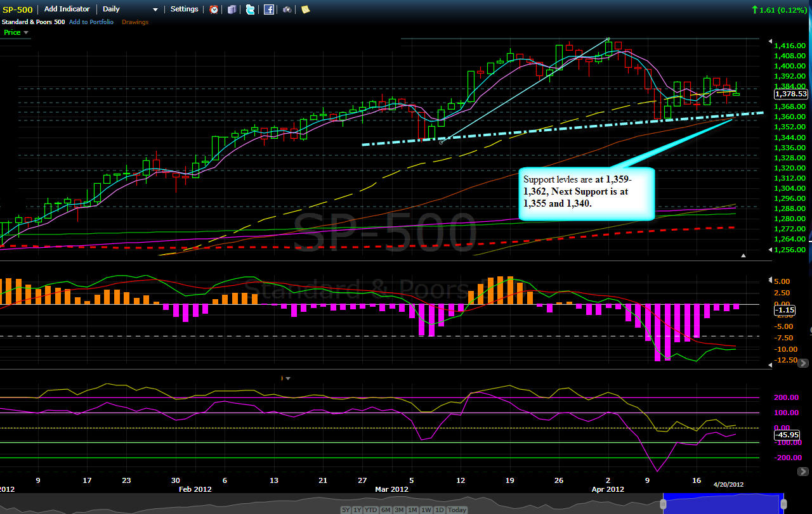The image size is (812, 514).
Task: Click the white up-triangle below price chart
Action: click(744, 255)
